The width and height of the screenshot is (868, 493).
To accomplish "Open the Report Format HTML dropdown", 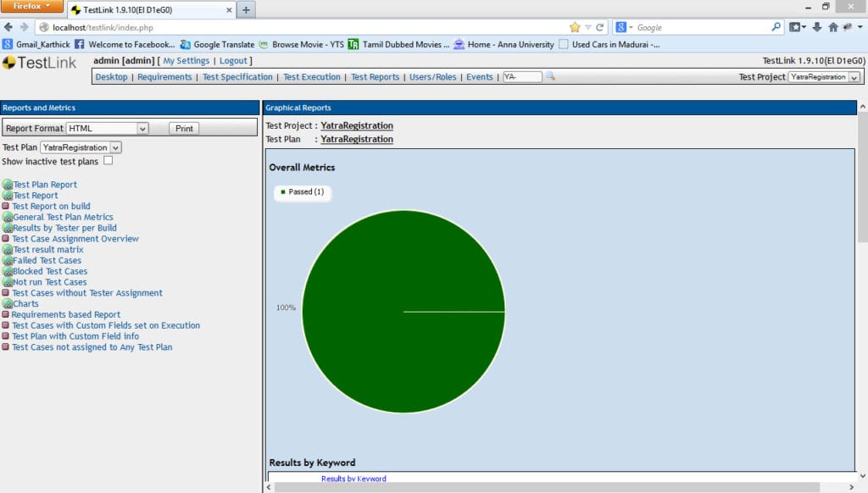I will [107, 129].
